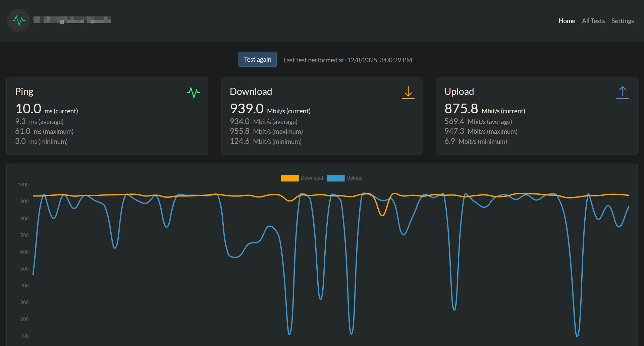Toggle the Download series via legend label
Viewport: 644px width, 346px height.
click(312, 178)
